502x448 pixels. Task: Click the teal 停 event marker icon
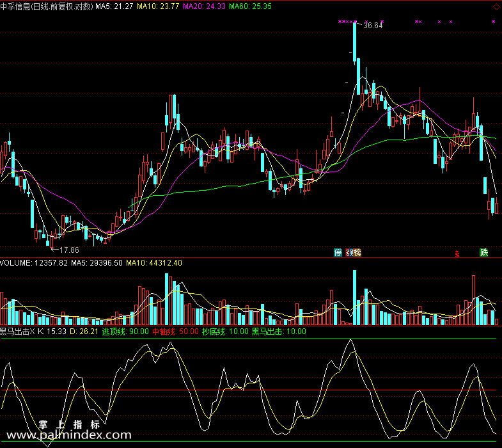click(338, 253)
